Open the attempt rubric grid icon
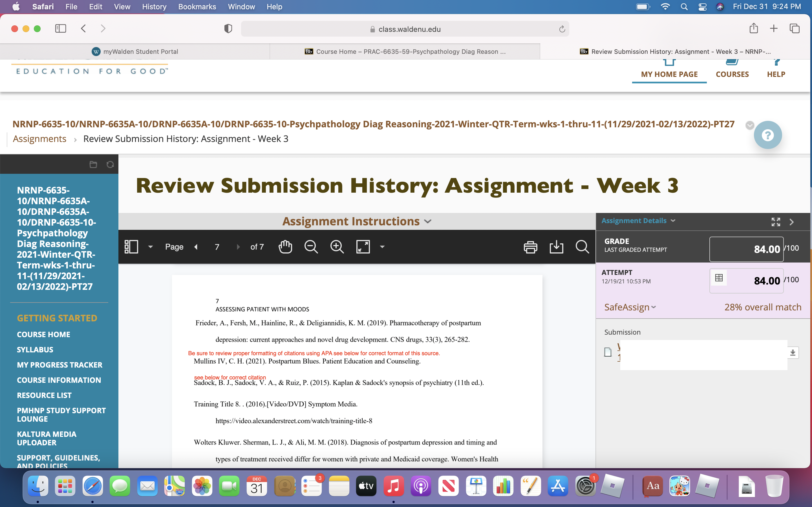This screenshot has height=507, width=812. point(719,278)
